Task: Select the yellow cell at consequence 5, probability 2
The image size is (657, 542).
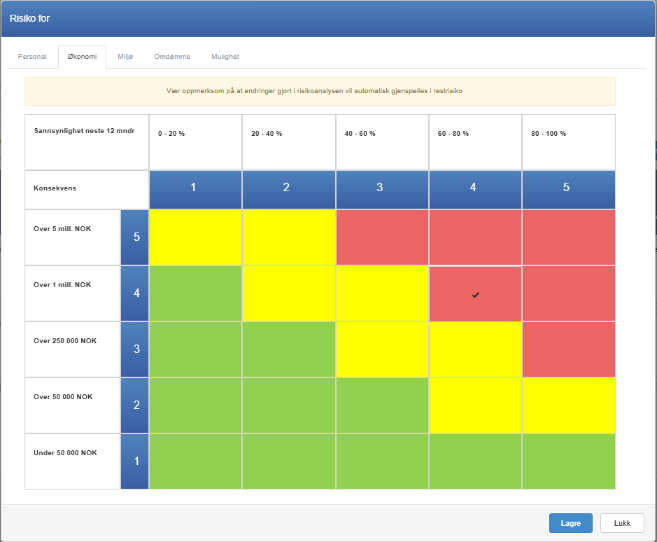Action: [x=289, y=237]
